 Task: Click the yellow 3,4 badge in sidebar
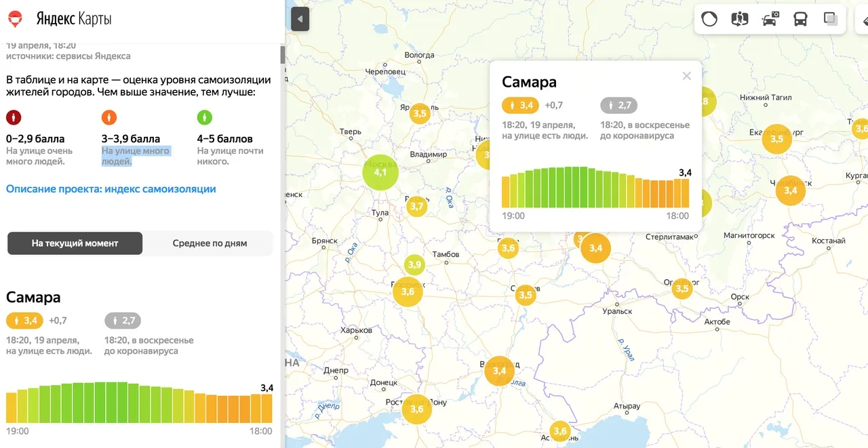tap(24, 320)
